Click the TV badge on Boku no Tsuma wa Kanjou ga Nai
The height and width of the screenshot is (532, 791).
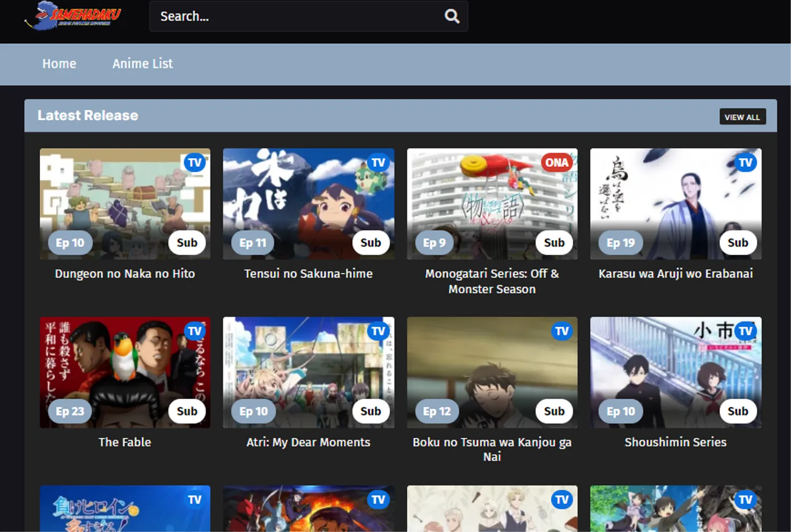coord(562,331)
